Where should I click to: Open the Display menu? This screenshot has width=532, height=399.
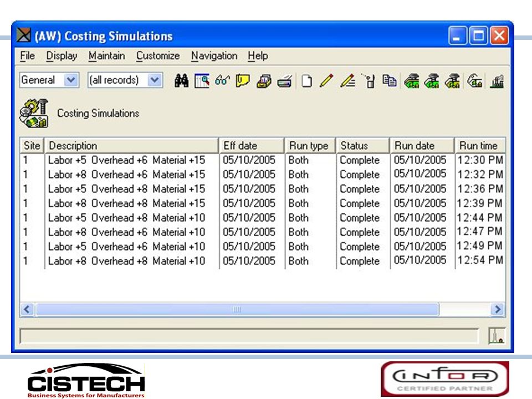[62, 55]
